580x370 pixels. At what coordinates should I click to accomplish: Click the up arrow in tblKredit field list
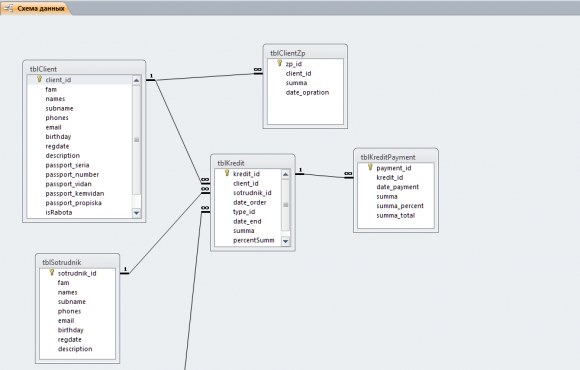pos(285,174)
